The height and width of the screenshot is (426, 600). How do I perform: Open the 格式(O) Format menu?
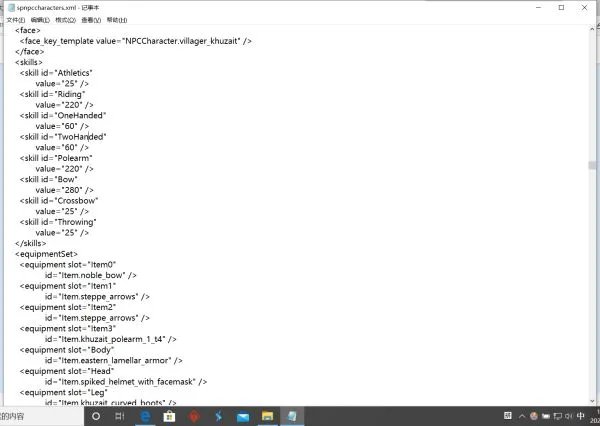coord(65,19)
